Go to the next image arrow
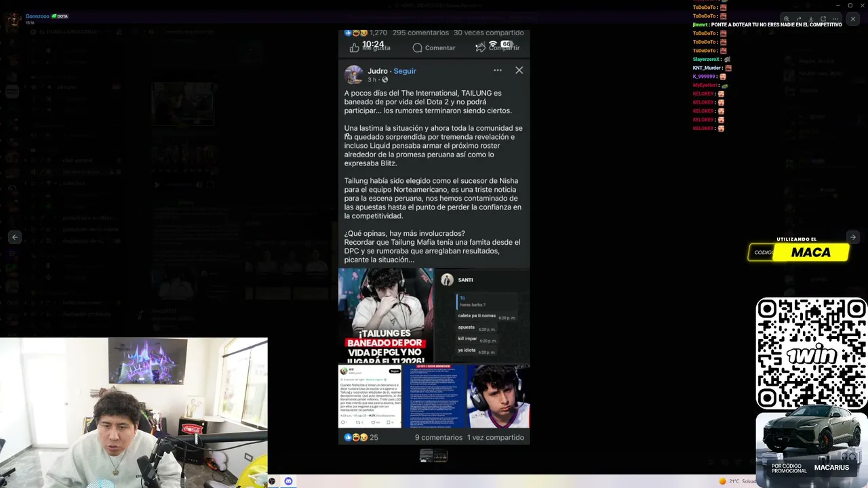The width and height of the screenshot is (868, 488). 853,237
